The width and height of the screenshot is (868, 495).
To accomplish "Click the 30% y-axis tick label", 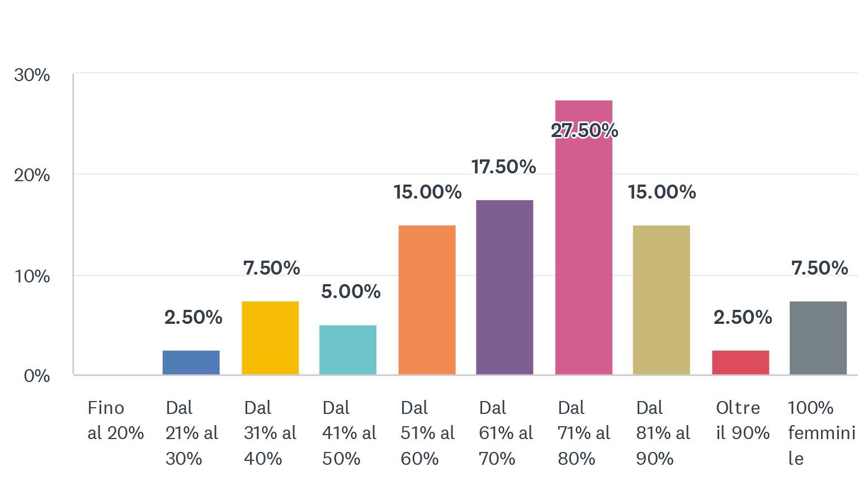I will (x=32, y=75).
